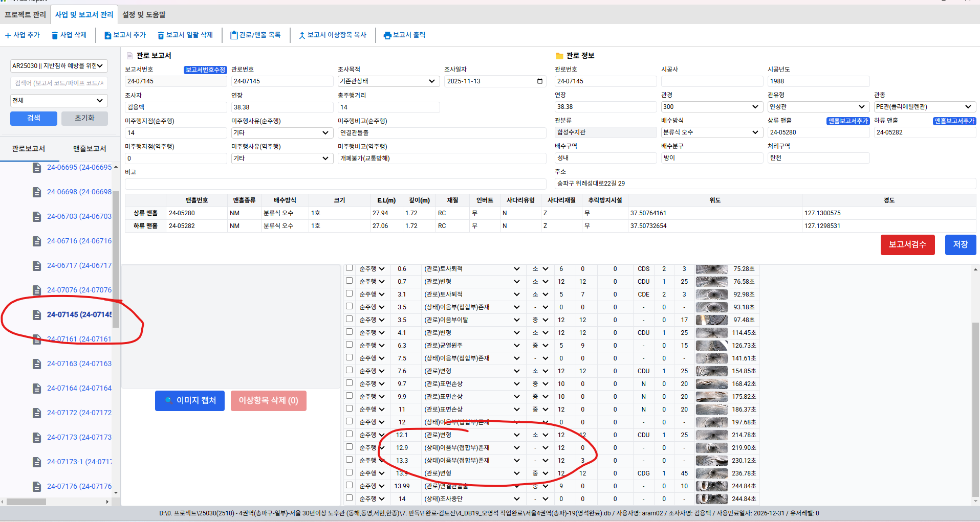The image size is (980, 522).
Task: Open the 관경 300 dropdown
Action: pyautogui.click(x=755, y=107)
